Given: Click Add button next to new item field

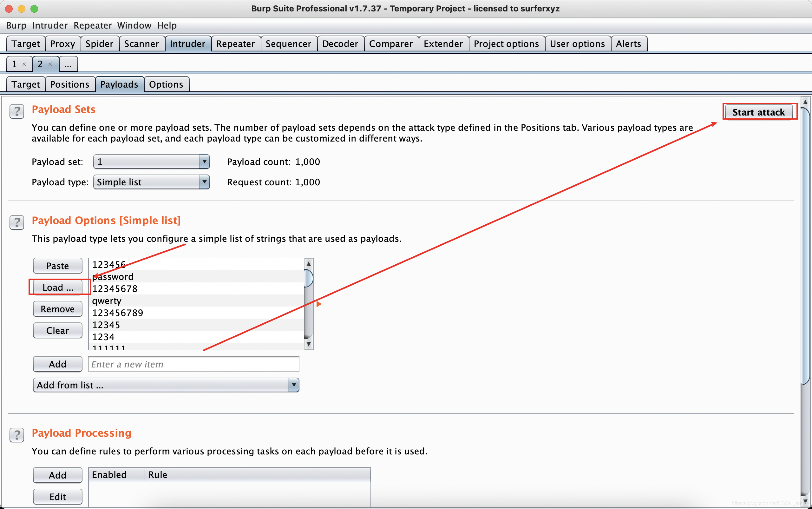Looking at the screenshot, I should [x=57, y=364].
